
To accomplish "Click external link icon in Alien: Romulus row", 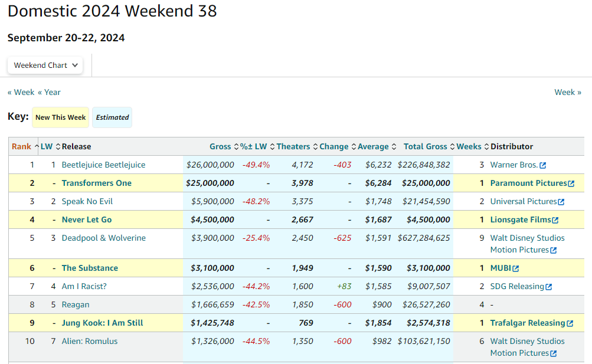I will coord(553,353).
